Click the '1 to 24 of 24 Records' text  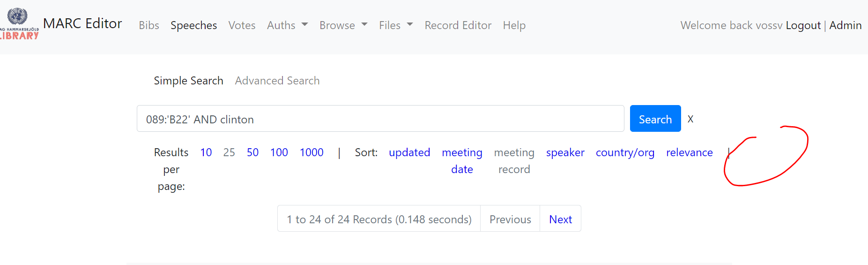click(379, 219)
